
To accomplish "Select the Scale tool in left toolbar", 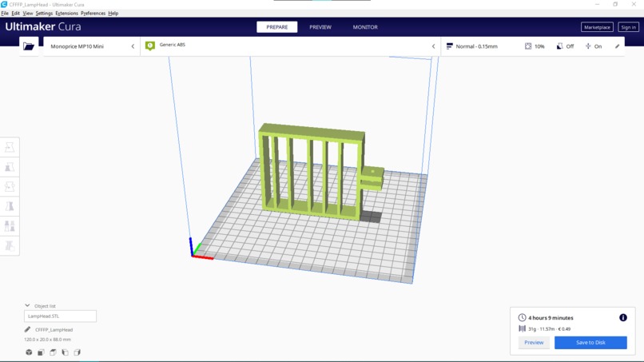I will coord(10,167).
